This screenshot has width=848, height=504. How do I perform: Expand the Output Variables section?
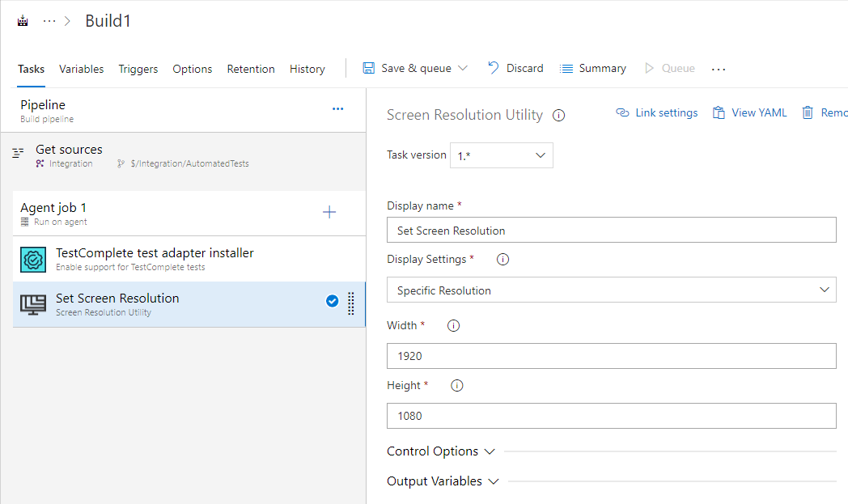click(441, 481)
